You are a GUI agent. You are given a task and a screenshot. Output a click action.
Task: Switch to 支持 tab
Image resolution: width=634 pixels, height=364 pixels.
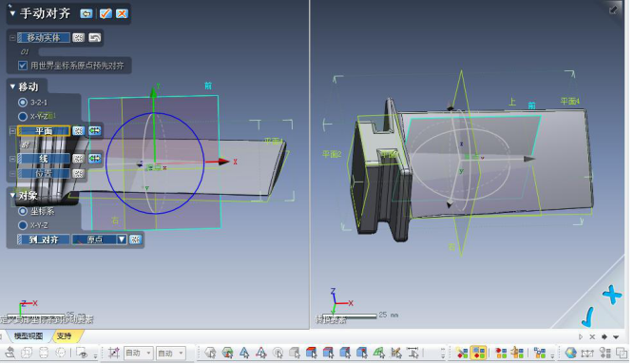(64, 336)
